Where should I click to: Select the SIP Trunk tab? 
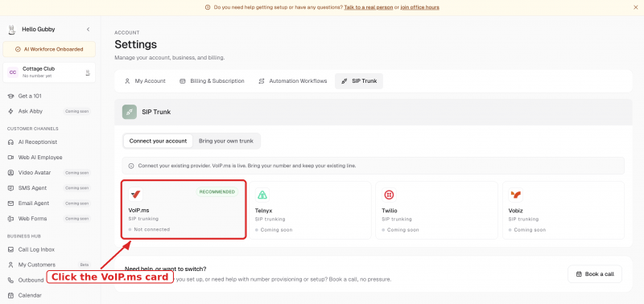(359, 81)
